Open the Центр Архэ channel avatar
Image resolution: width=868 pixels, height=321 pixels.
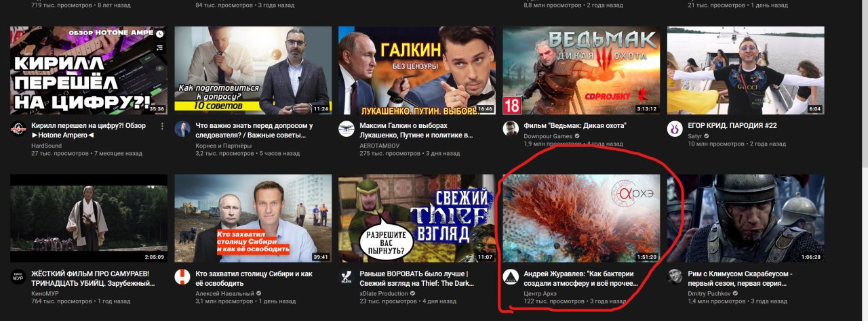point(510,277)
